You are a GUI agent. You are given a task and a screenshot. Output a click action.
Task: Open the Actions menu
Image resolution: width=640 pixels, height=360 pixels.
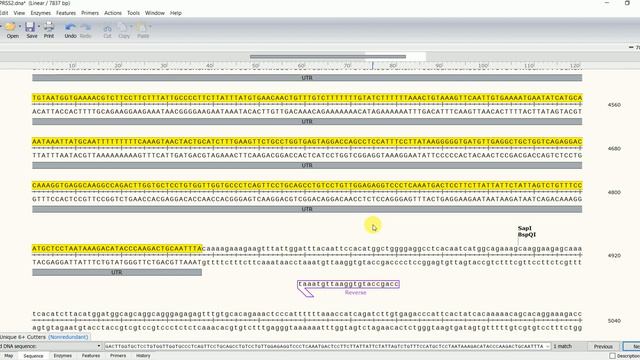coord(113,13)
